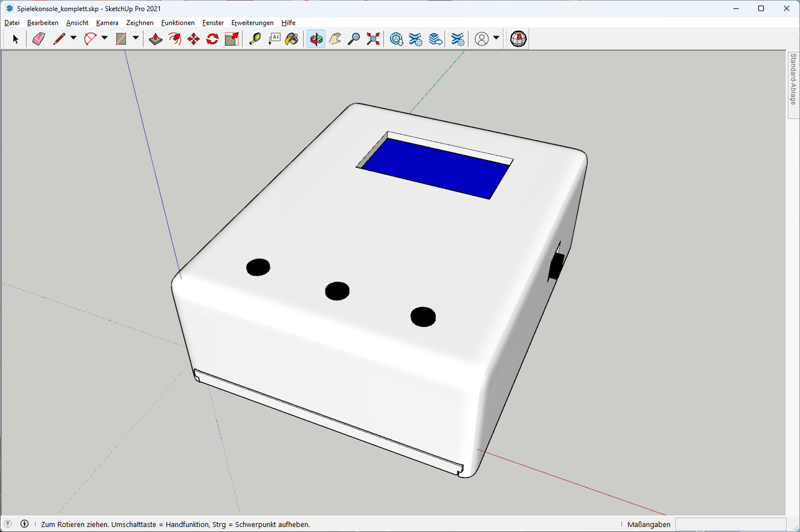Expand the Arc tool dropdown arrow
This screenshot has height=532, width=800.
click(105, 38)
